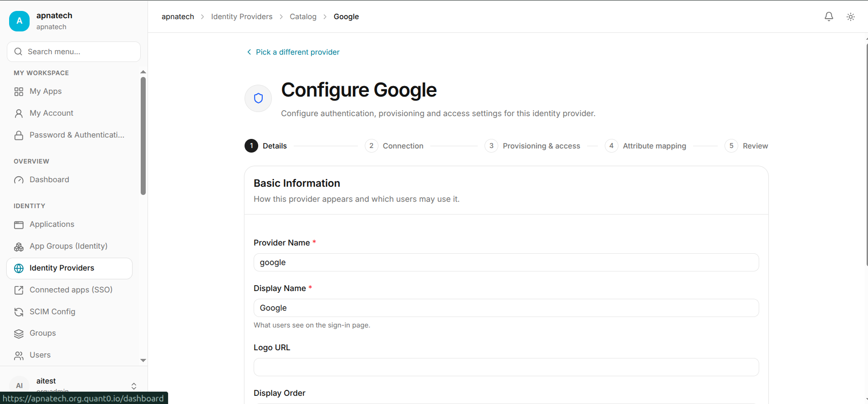868x404 pixels.
Task: Open SCIM Config menu item
Action: click(70, 312)
